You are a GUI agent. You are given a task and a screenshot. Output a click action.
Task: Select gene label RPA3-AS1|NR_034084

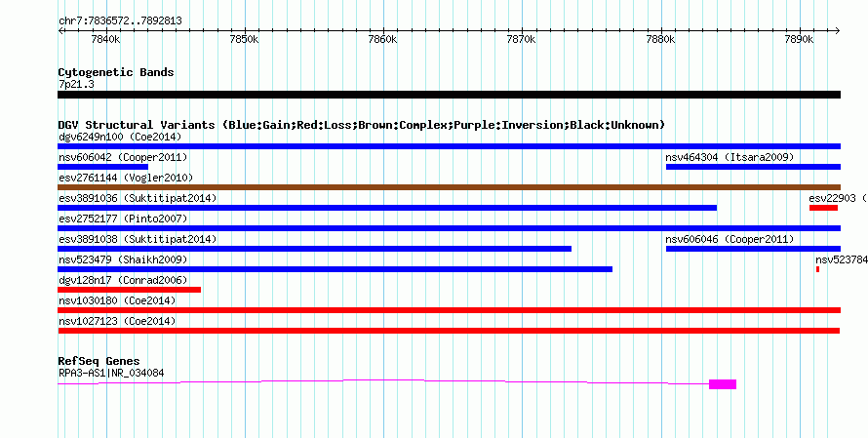(x=111, y=374)
